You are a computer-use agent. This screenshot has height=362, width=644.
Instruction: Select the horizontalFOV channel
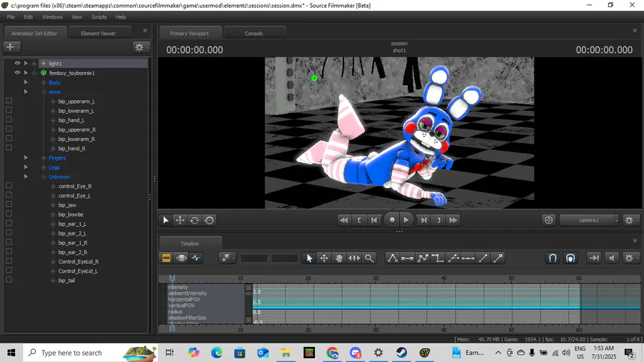[x=184, y=299]
